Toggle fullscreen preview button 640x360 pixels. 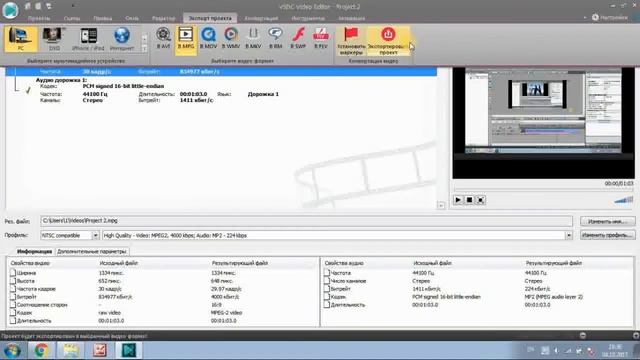pyautogui.click(x=481, y=200)
